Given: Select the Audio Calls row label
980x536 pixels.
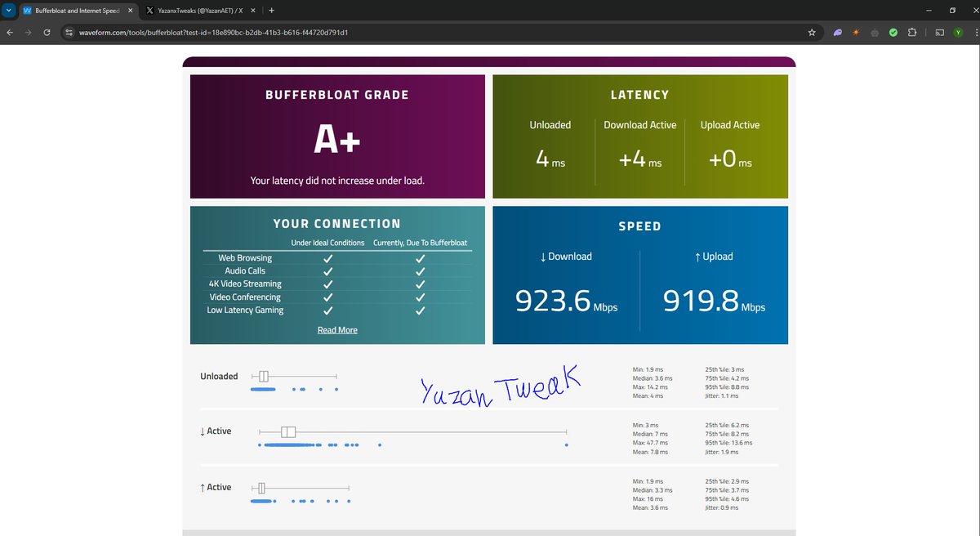Looking at the screenshot, I should tap(245, 271).
